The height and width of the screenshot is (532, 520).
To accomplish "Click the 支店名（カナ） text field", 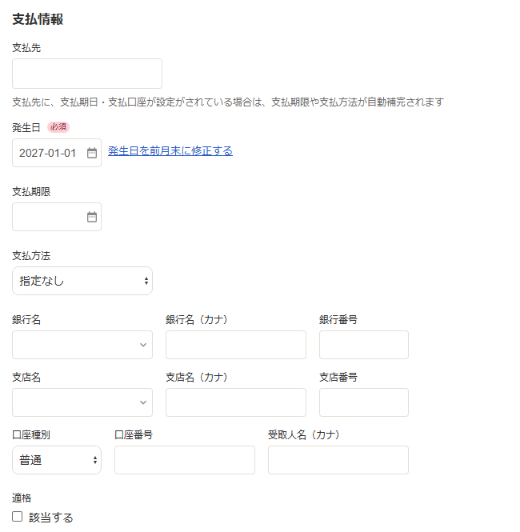I will tap(236, 402).
